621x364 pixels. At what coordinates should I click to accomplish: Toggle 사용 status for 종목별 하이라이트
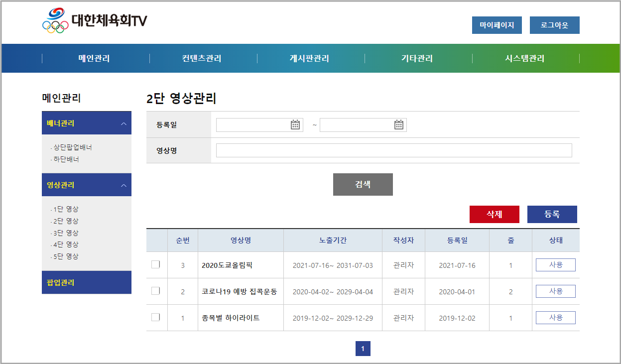click(x=556, y=318)
